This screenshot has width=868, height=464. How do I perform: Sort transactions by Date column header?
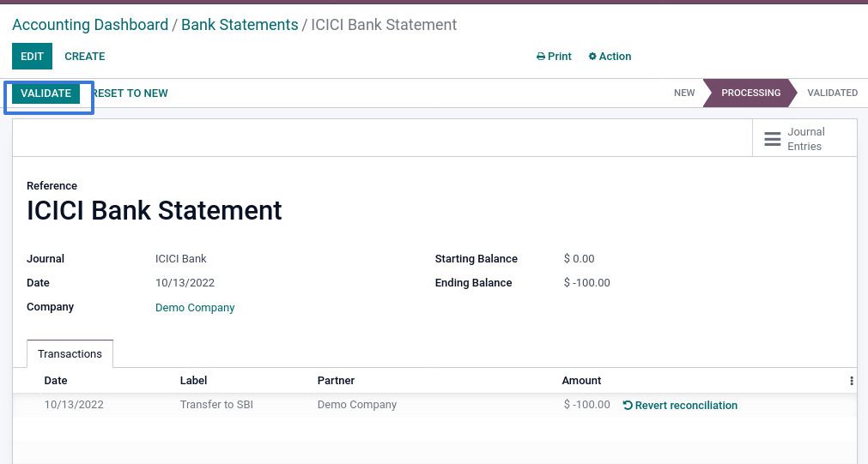tap(56, 381)
